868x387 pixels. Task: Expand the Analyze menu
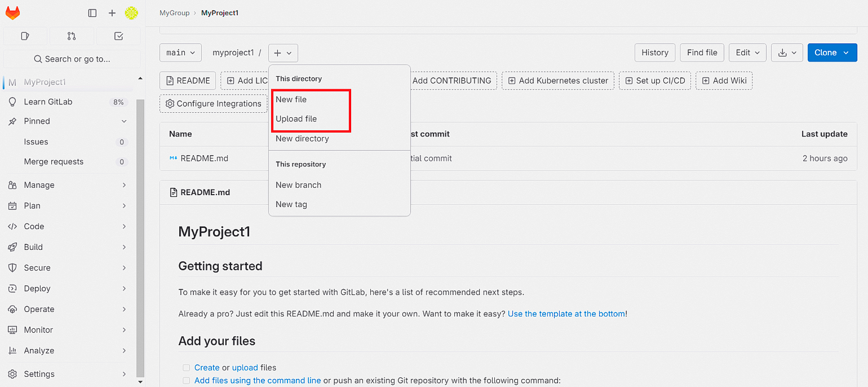tap(68, 350)
